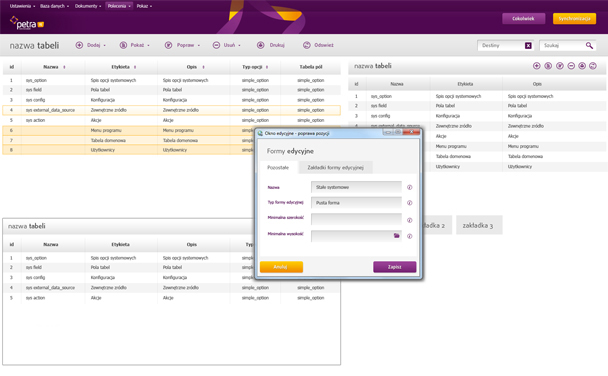Click the Drukuj print toolbar icon
The image size is (608, 376).
click(261, 45)
